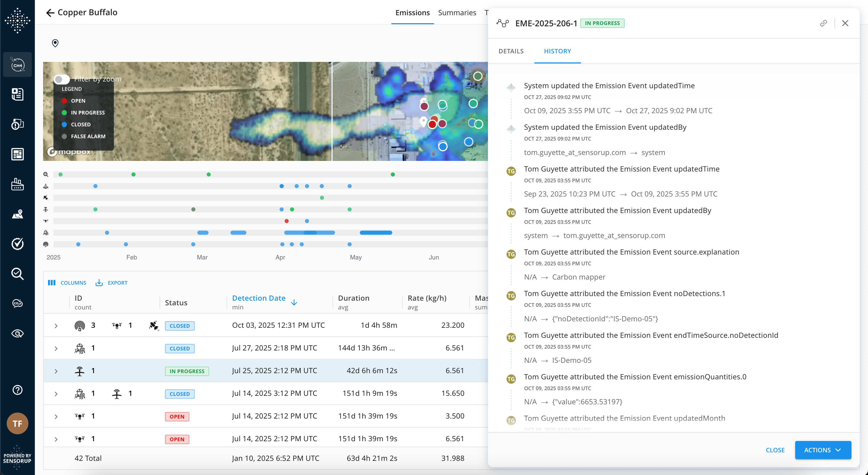This screenshot has height=475, width=868.
Task: Go back with the Copper Buffalo arrow
Action: pos(50,13)
